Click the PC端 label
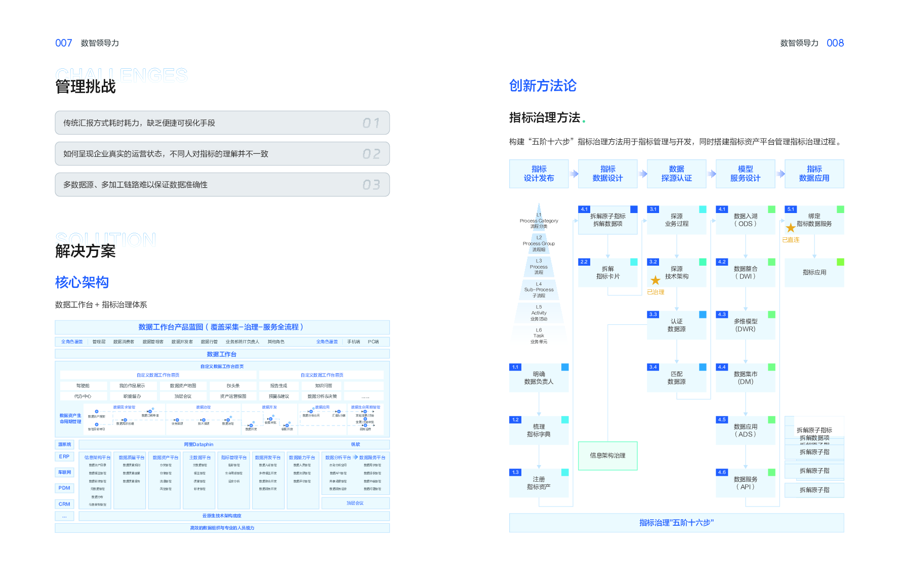 tap(374, 342)
